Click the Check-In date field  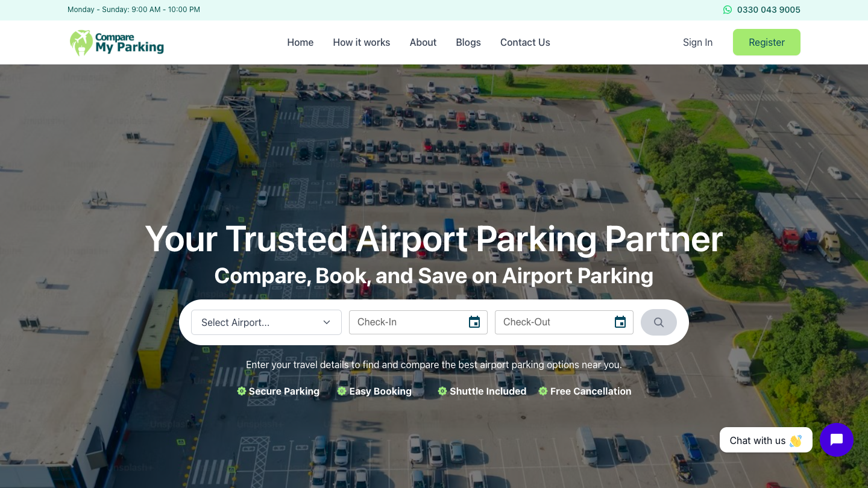click(418, 322)
